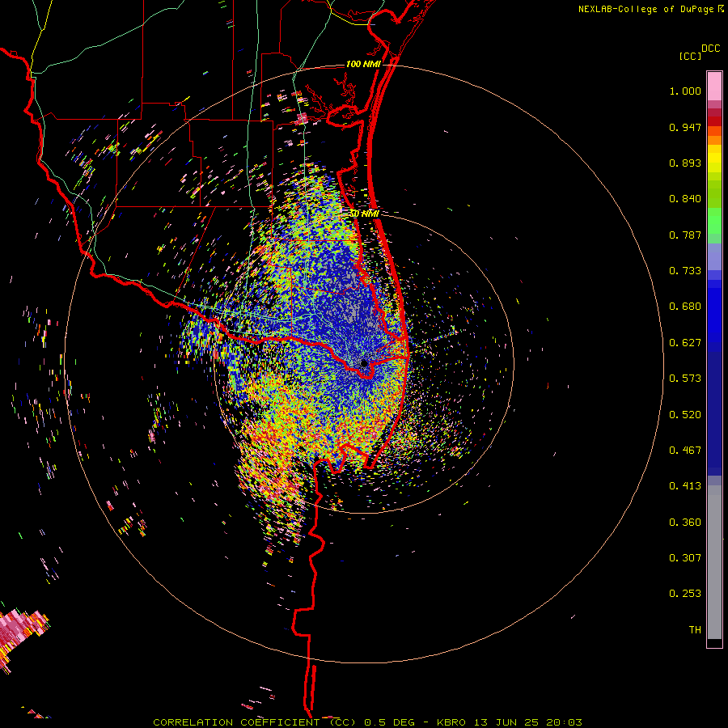Click the DCC label above the color scale

tap(710, 49)
